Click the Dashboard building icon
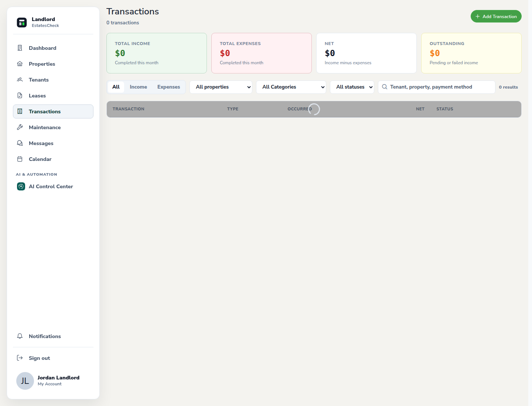This screenshot has height=406, width=532. point(20,48)
